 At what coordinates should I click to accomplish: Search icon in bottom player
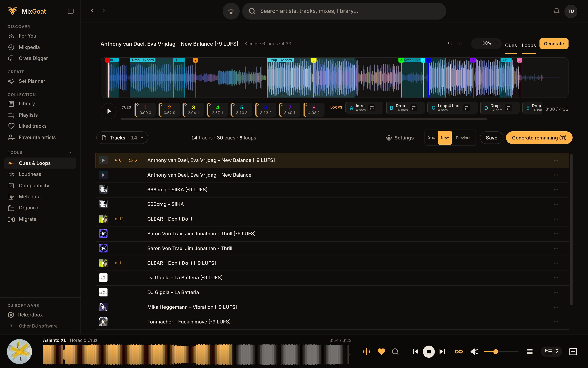(x=395, y=351)
